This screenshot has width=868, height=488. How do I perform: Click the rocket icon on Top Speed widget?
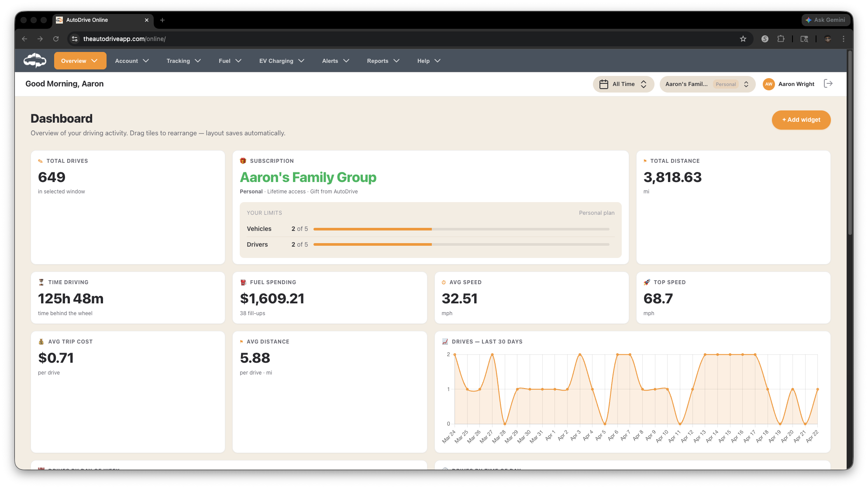tap(647, 282)
